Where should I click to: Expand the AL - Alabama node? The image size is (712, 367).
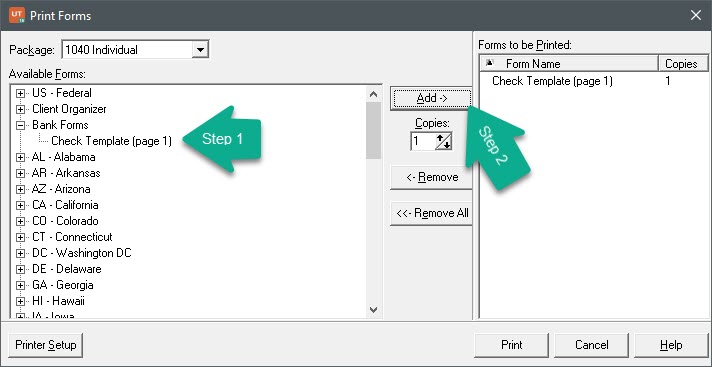point(20,158)
